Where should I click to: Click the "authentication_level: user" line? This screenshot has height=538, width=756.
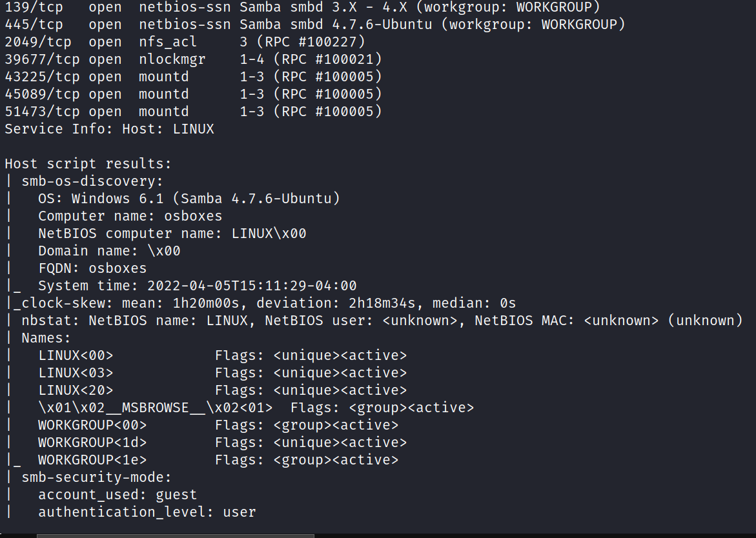(x=147, y=512)
